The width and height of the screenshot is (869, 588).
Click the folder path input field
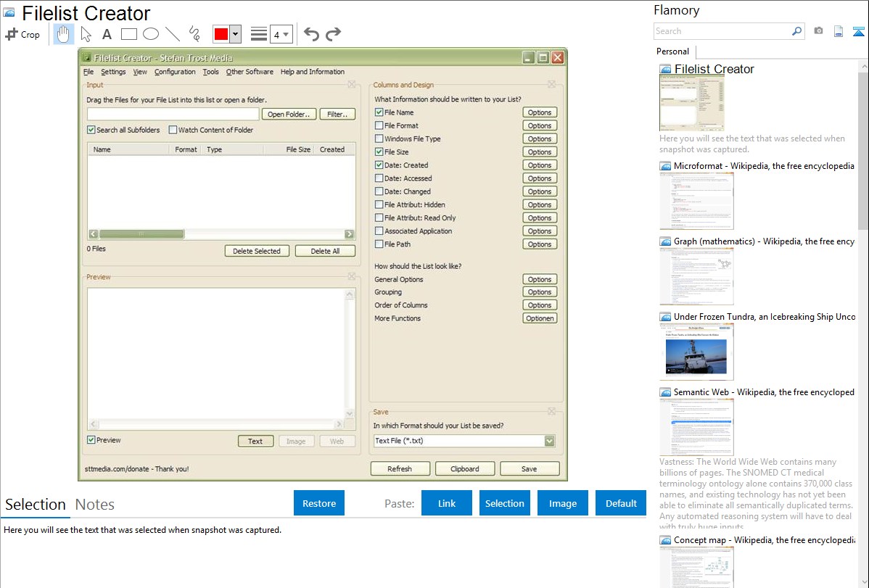(173, 114)
